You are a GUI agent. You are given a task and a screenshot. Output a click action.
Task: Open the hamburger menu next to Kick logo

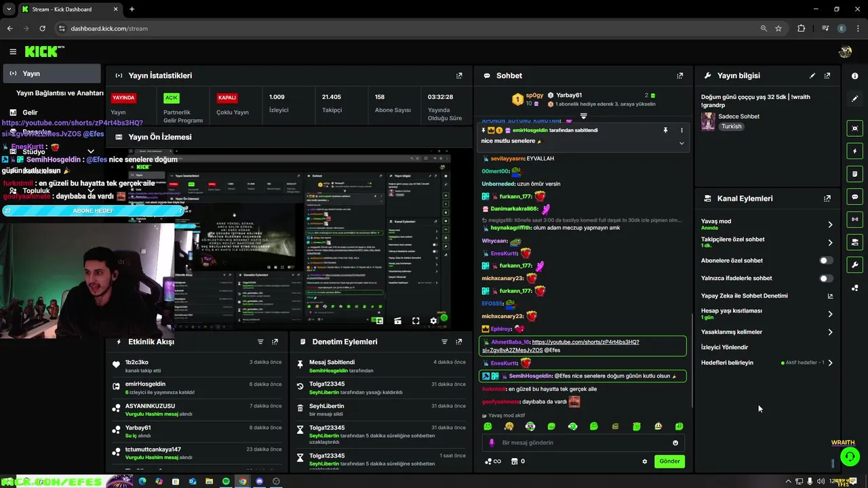coord(13,52)
